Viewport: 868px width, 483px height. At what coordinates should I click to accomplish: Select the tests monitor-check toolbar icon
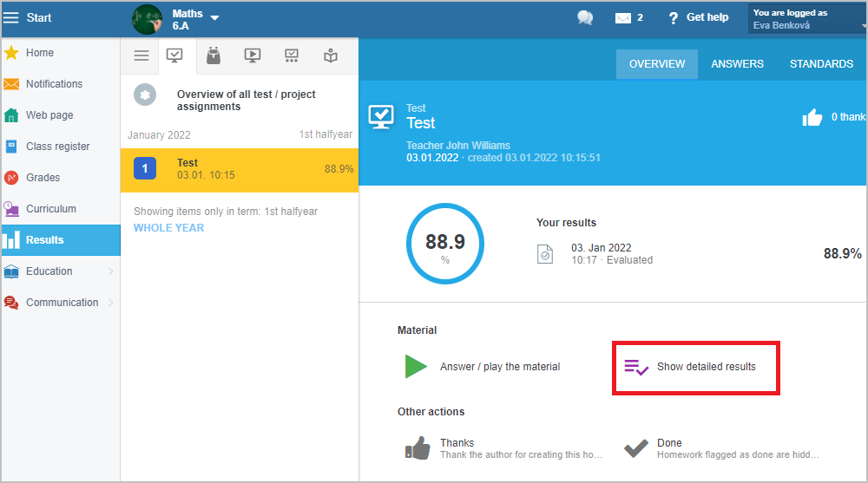[x=174, y=55]
